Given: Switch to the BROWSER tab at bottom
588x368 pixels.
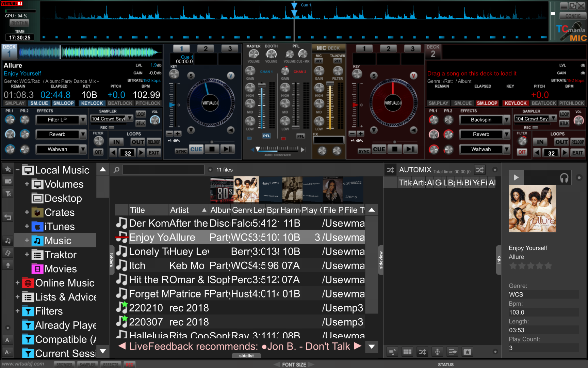Looking at the screenshot, I should pyautogui.click(x=64, y=364).
